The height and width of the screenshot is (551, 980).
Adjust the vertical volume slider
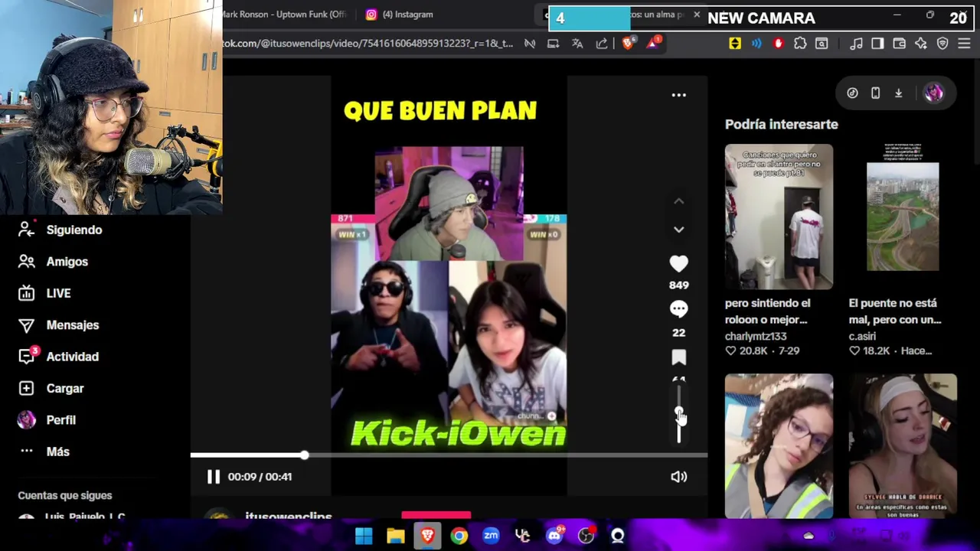click(x=678, y=414)
